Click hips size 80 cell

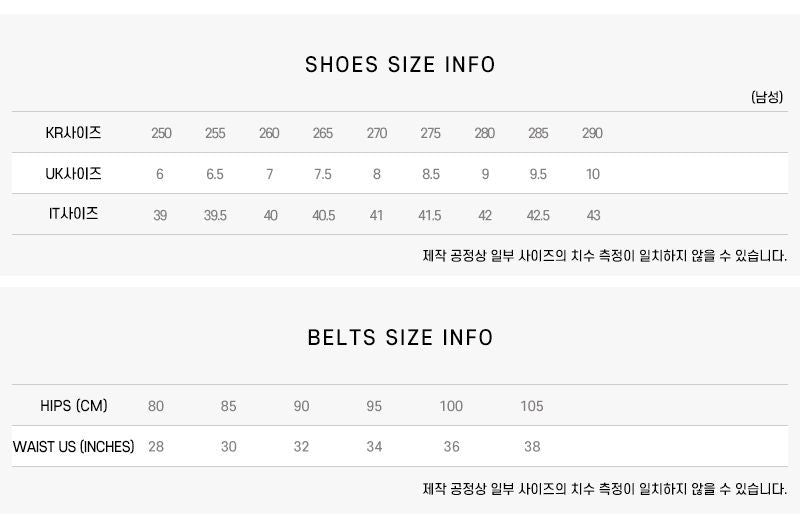(156, 406)
